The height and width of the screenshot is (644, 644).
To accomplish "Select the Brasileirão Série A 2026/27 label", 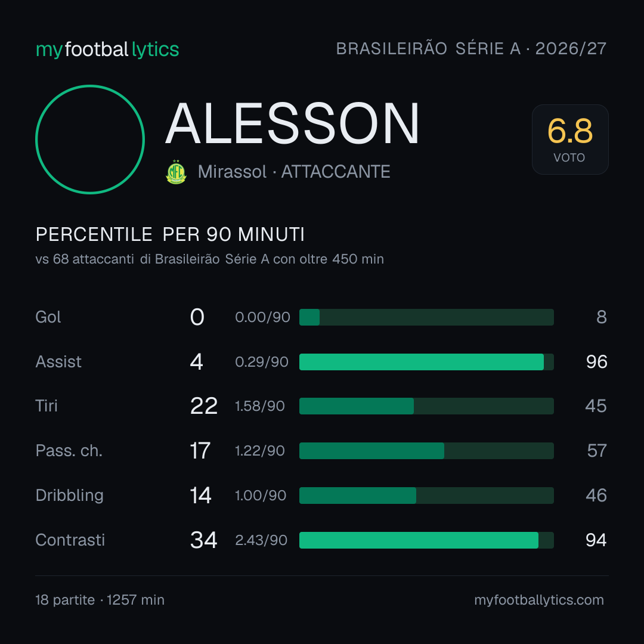I will 471,48.
